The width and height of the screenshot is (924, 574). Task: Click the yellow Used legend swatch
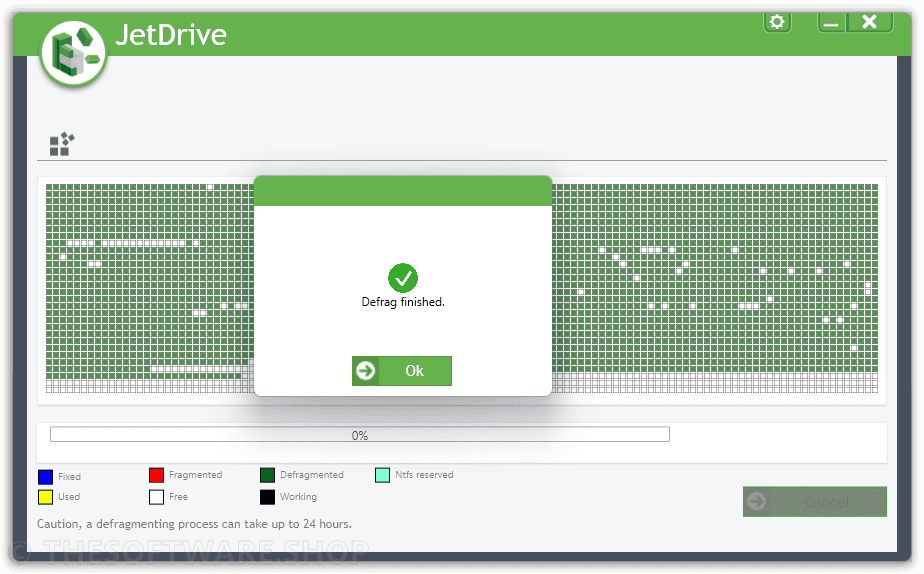coord(45,497)
